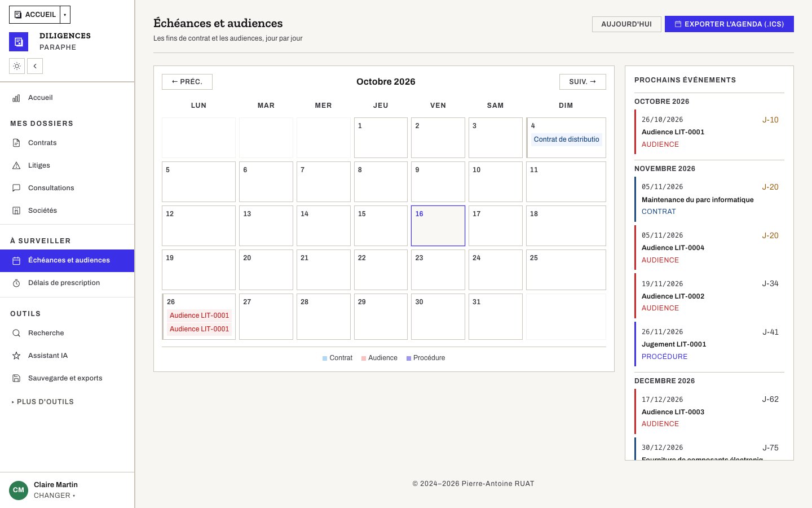Click the Recherche magnifier icon
812x508 pixels.
(x=16, y=333)
